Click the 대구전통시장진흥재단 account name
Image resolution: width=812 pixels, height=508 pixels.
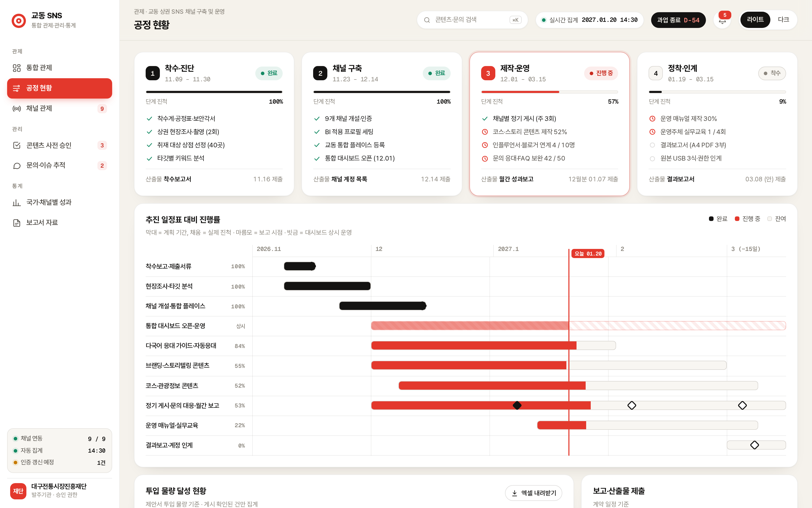(59, 486)
